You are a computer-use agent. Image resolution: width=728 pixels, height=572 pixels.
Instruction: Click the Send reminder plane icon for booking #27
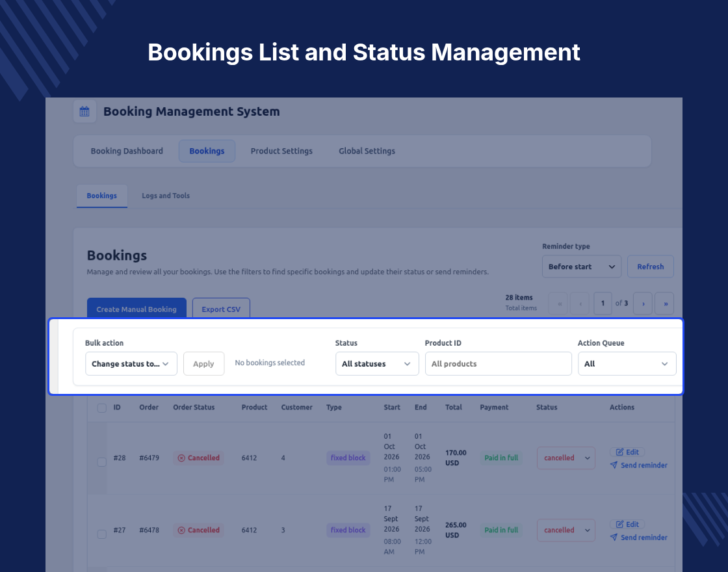tap(614, 537)
